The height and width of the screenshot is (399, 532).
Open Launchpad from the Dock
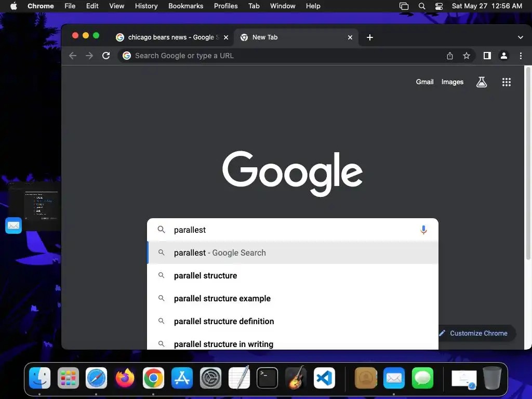coord(68,378)
